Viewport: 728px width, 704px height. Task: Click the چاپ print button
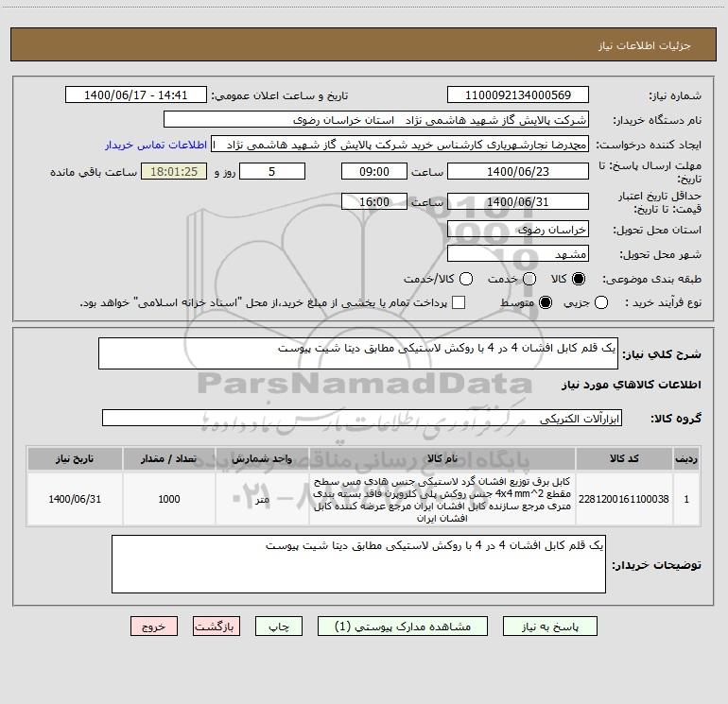pos(279,627)
